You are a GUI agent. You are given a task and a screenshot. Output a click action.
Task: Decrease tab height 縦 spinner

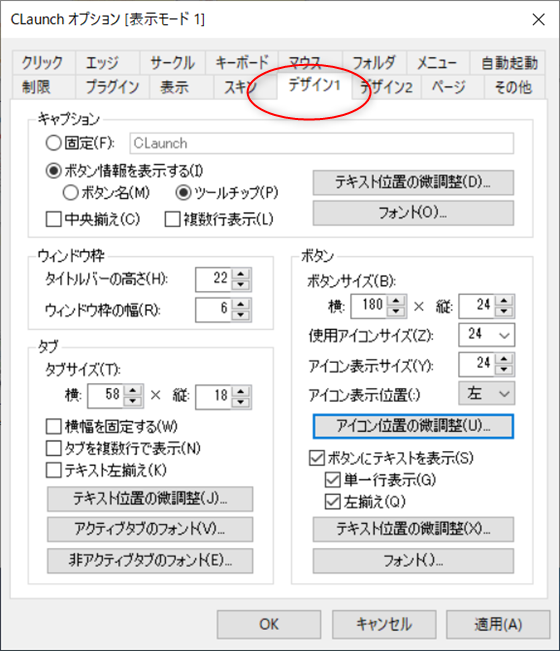241,401
